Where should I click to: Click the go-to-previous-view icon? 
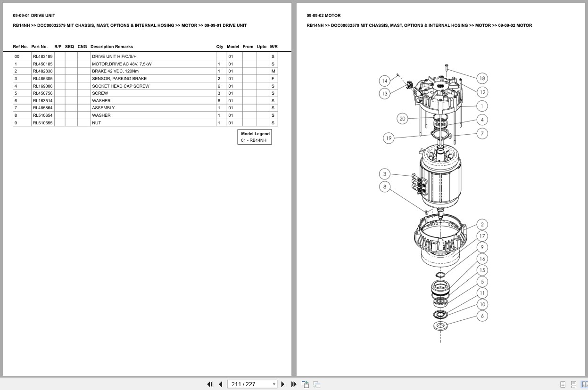point(305,384)
